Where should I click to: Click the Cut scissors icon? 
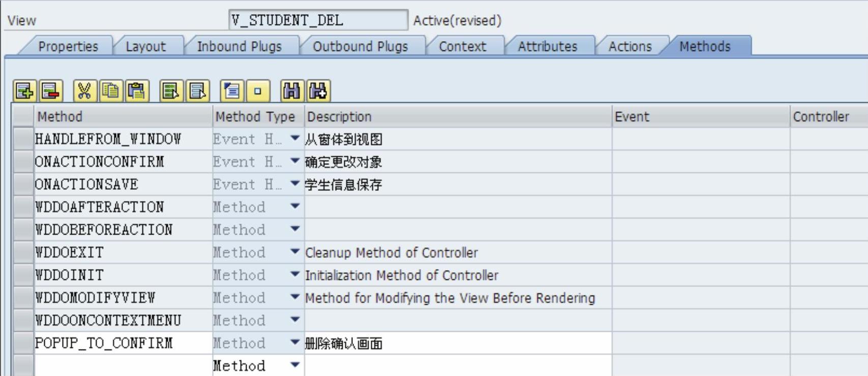[84, 91]
